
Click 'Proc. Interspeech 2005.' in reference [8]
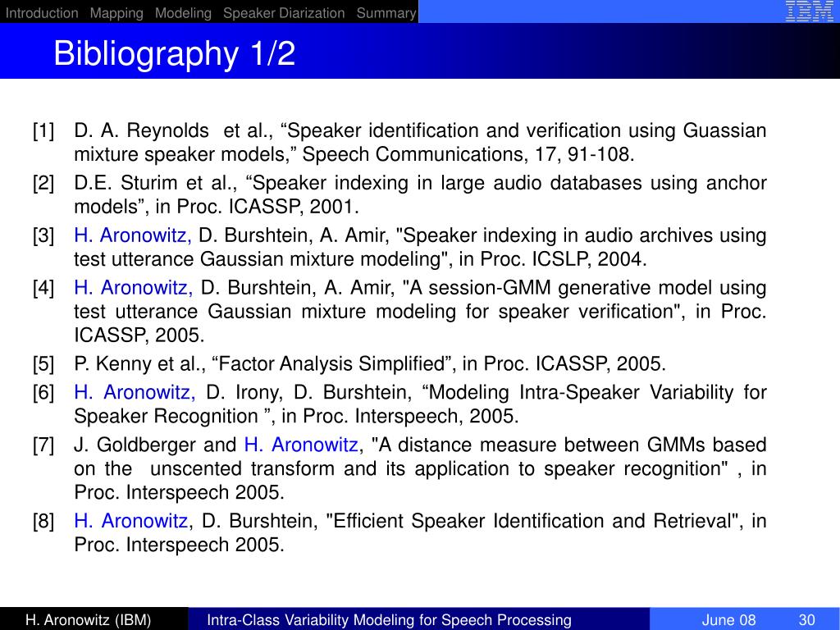[179, 545]
